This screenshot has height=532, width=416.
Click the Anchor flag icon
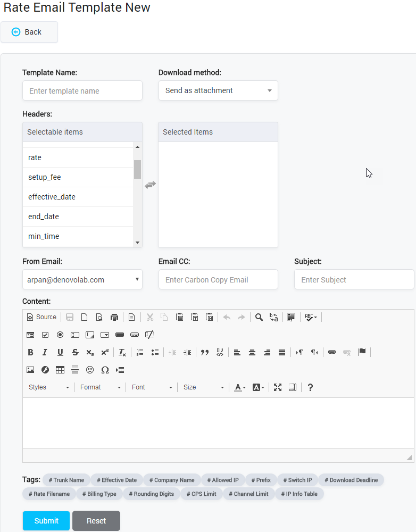click(x=362, y=352)
